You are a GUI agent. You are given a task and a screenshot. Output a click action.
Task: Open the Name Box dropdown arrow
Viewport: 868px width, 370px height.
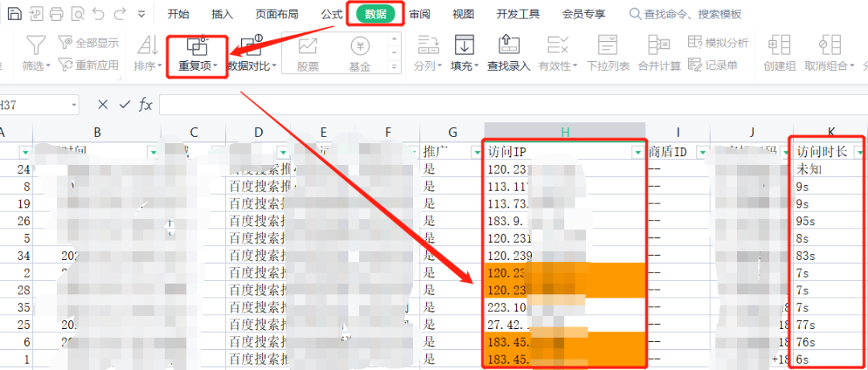coord(74,105)
